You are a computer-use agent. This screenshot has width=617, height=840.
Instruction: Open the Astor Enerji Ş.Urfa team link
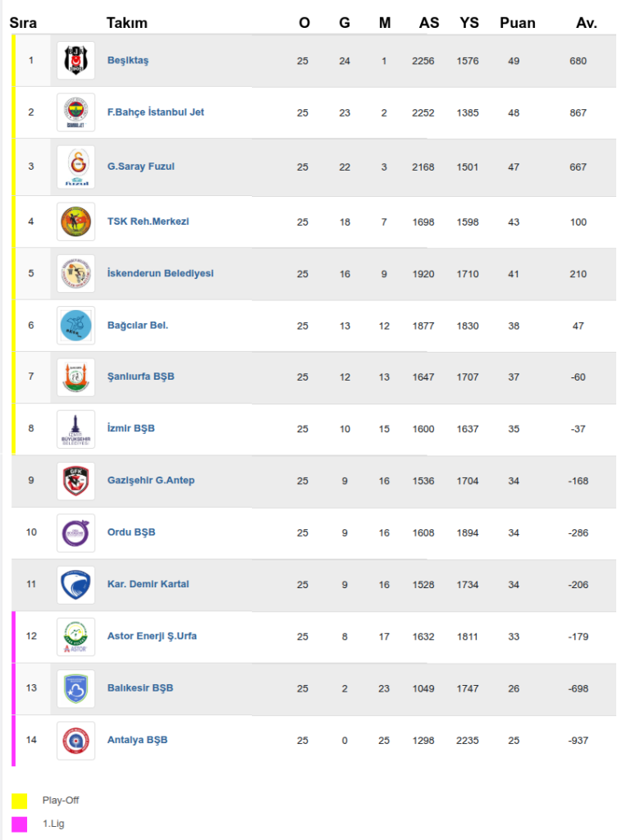point(152,636)
